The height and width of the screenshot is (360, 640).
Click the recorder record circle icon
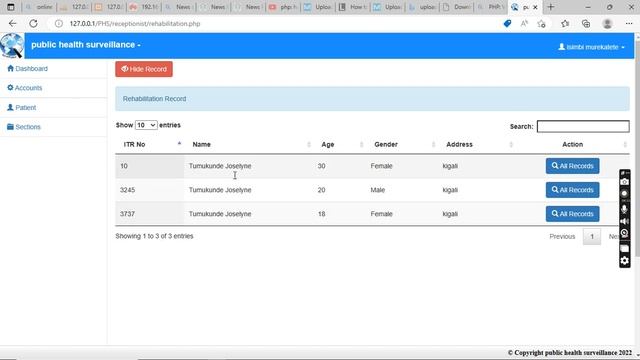[x=624, y=194]
